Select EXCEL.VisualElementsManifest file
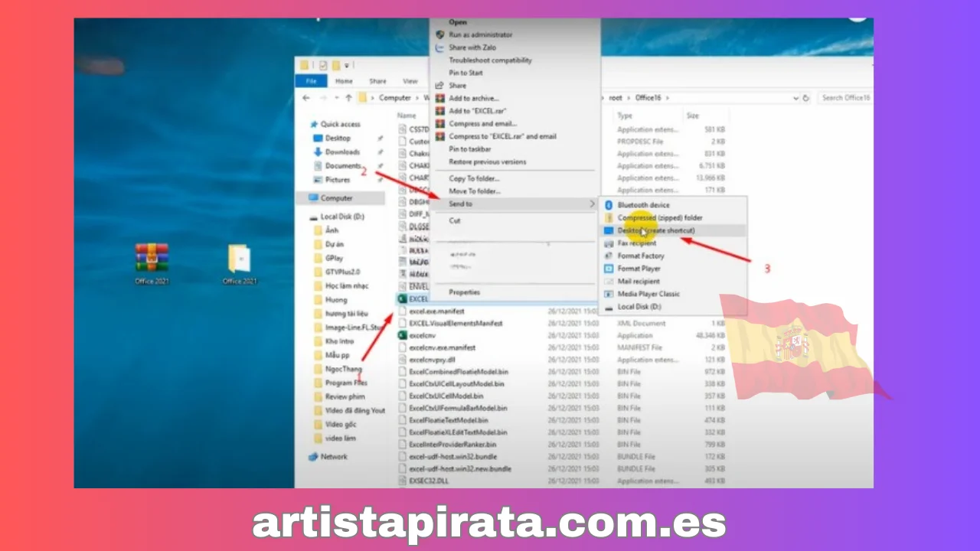The width and height of the screenshot is (980, 551). pyautogui.click(x=456, y=324)
